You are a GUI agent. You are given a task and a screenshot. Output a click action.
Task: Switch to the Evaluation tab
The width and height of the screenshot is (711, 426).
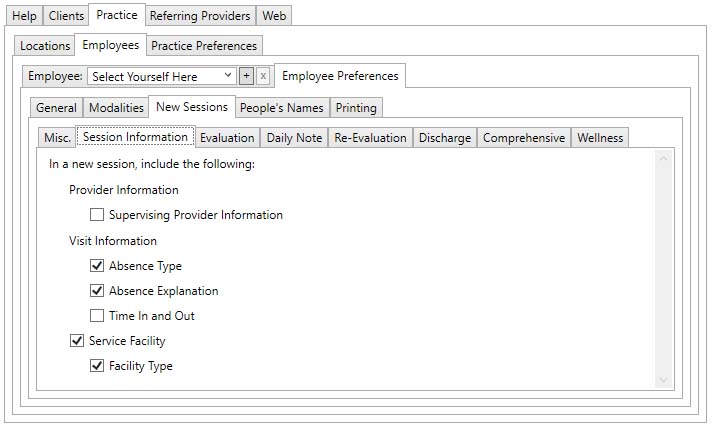pos(227,138)
